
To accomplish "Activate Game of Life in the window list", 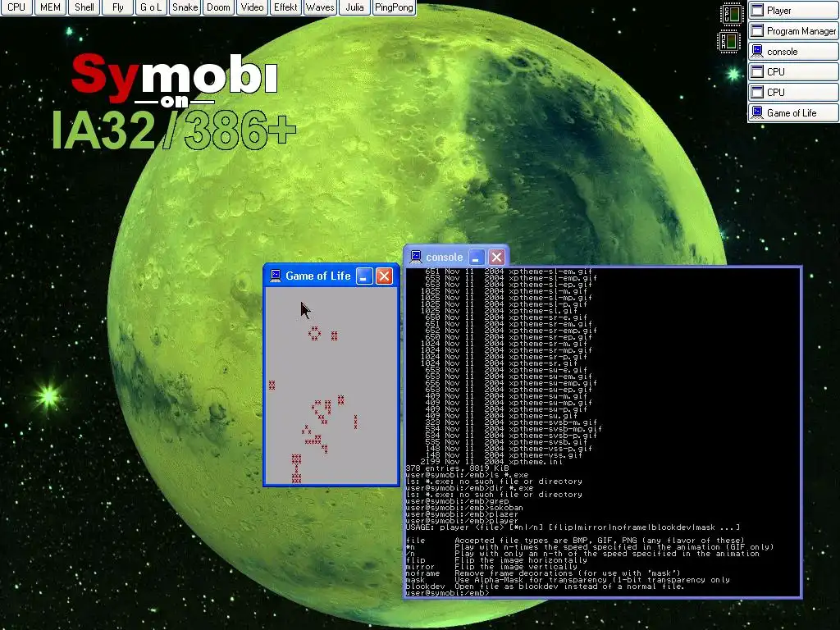I will [x=793, y=112].
